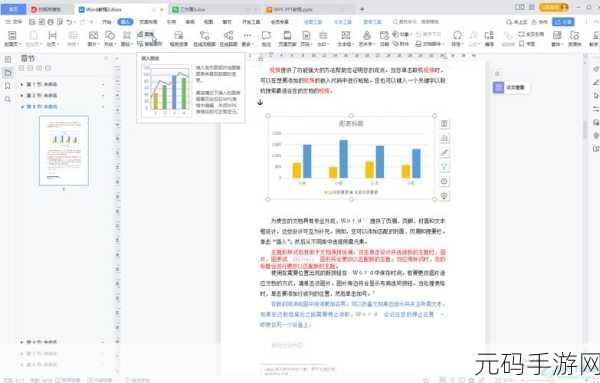Expand the Section 2 tree row
Image resolution: width=600 pixels, height=383 pixels.
click(x=22, y=95)
